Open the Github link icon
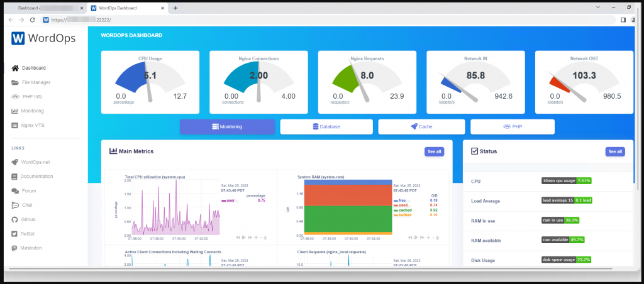 point(15,219)
